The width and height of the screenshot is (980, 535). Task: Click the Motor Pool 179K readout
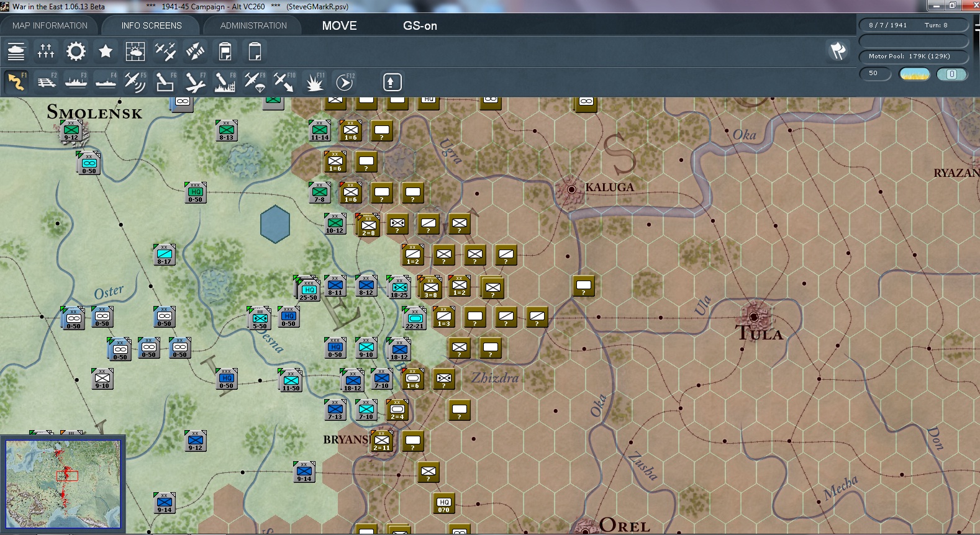pos(913,56)
